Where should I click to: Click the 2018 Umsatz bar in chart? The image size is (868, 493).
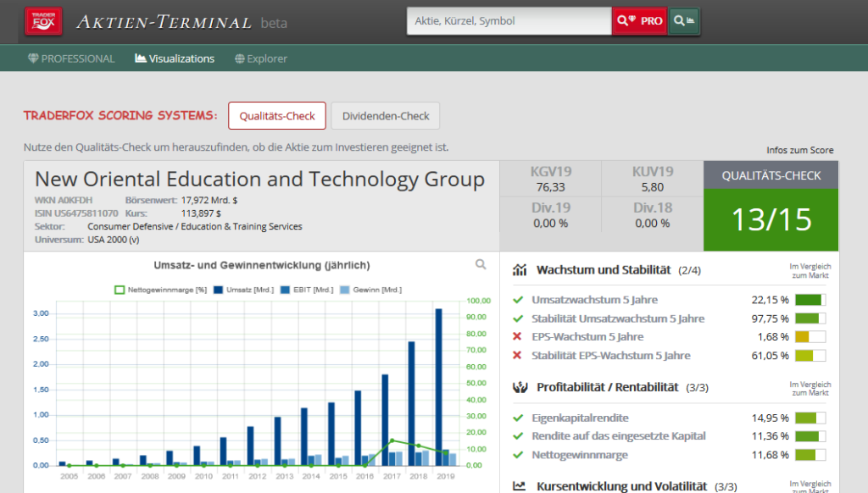(x=412, y=403)
